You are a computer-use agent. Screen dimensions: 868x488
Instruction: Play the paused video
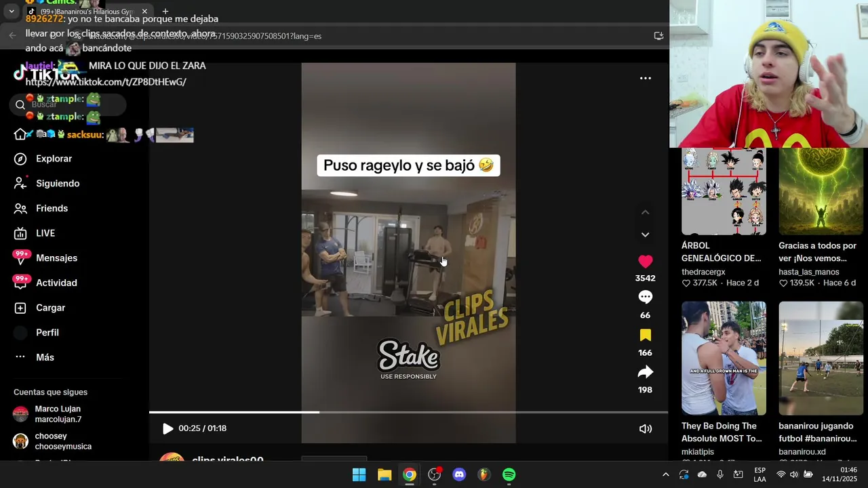coord(167,428)
